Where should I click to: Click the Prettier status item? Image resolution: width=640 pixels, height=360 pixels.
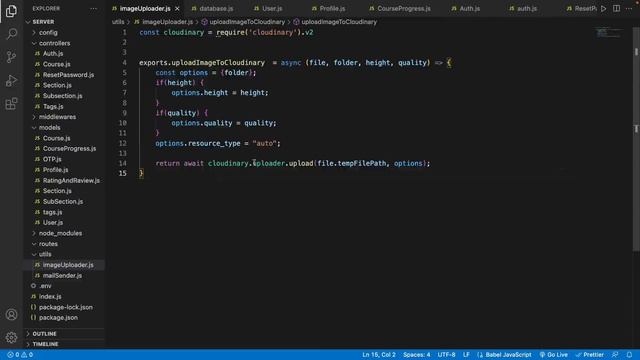[590, 355]
